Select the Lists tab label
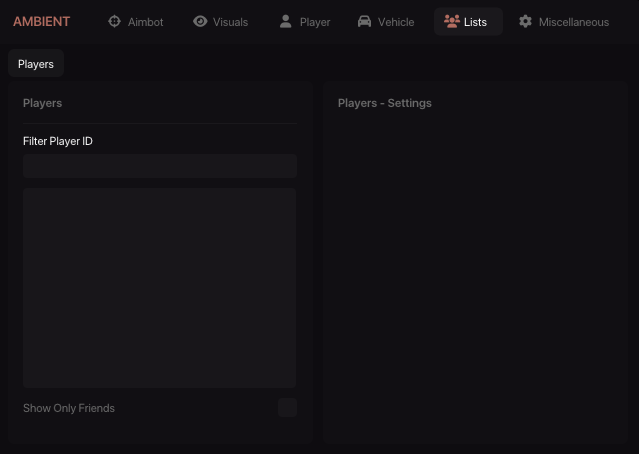The height and width of the screenshot is (454, 639). point(475,22)
